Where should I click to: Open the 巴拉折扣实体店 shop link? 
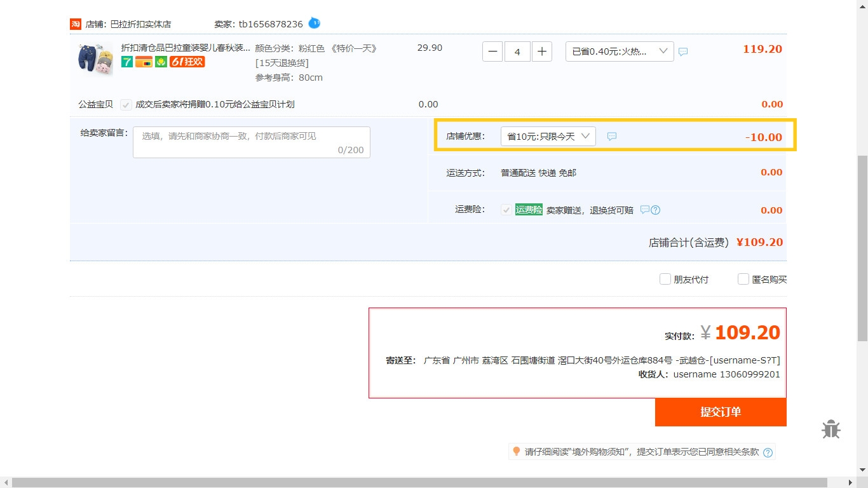tap(140, 24)
